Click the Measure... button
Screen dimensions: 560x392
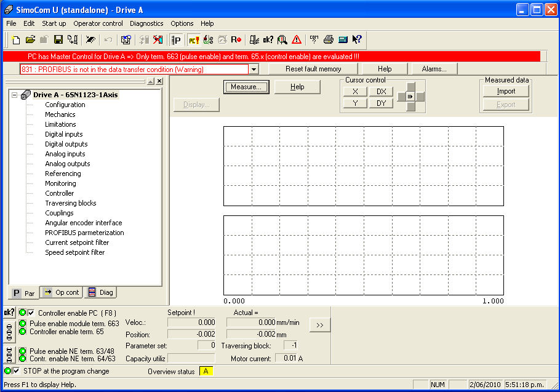click(246, 87)
